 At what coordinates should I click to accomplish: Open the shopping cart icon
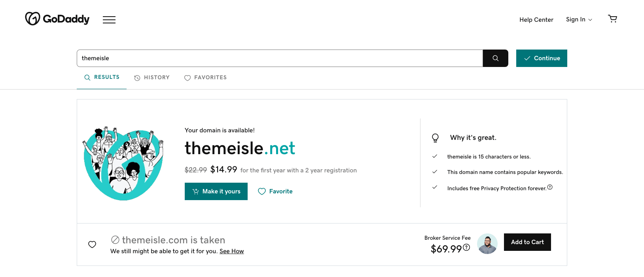[x=612, y=19]
